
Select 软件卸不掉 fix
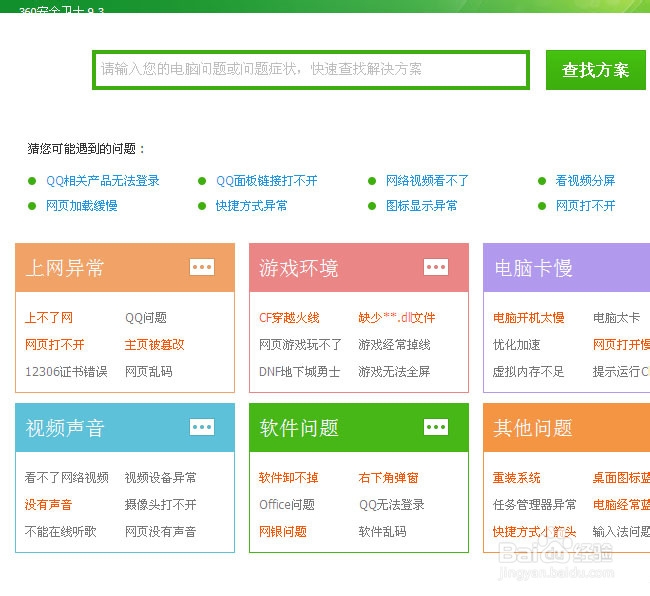289,478
